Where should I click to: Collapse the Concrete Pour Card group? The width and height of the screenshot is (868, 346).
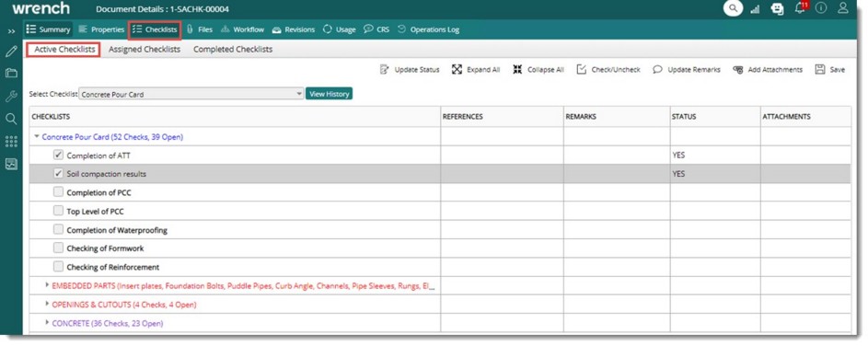37,136
